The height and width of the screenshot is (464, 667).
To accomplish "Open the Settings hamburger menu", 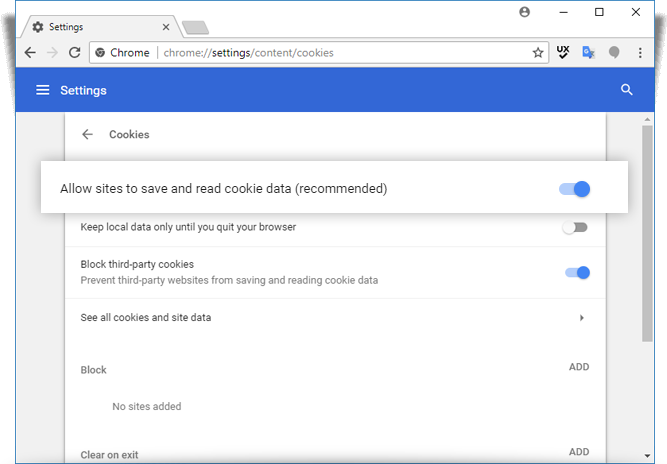I will (x=43, y=90).
